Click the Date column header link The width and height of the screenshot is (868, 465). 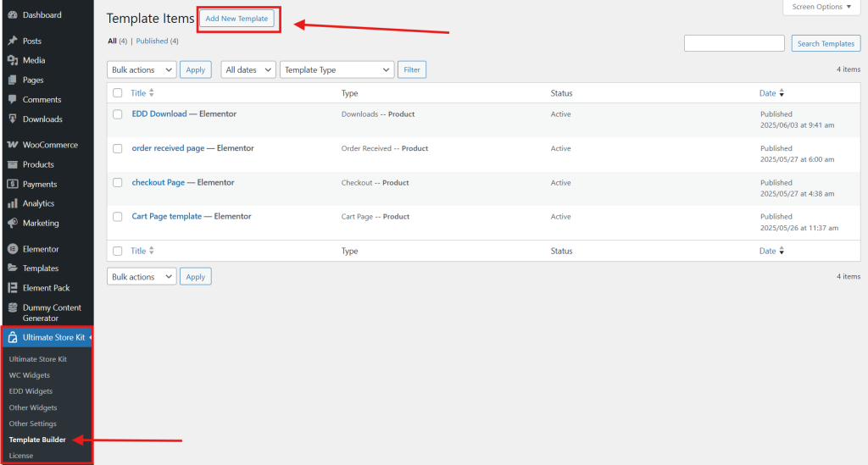pos(767,93)
